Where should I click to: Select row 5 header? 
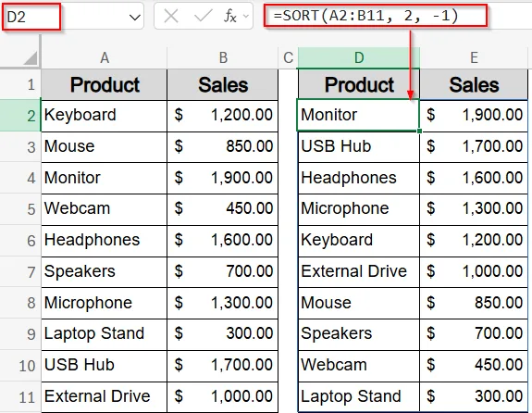(x=20, y=209)
